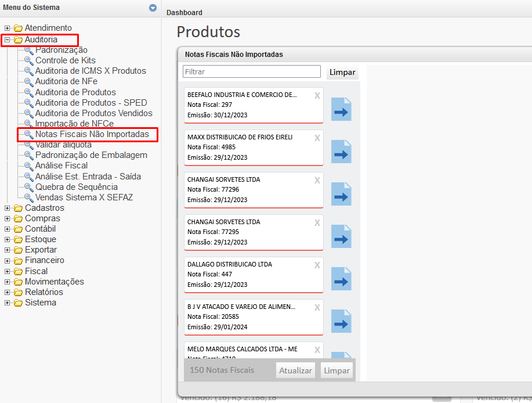This screenshot has width=532, height=403.
Task: Click Limpar button next to filter field
Action: [x=342, y=73]
